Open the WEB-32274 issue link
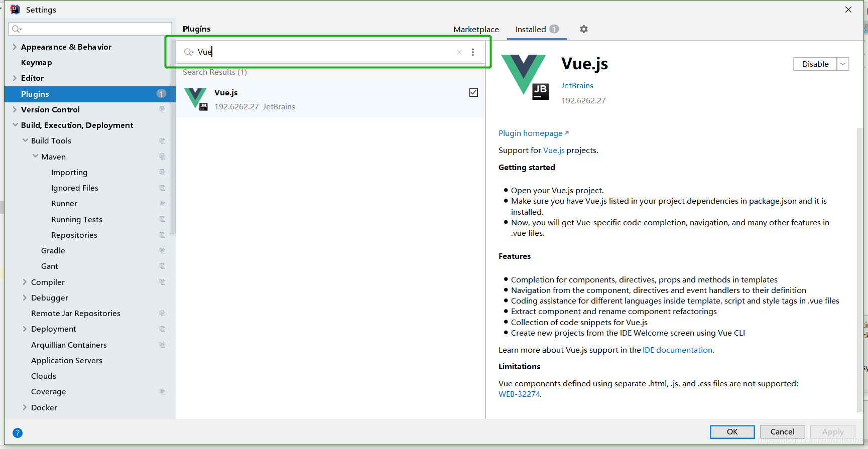Screen dimensions: 868x449 [x=519, y=394]
